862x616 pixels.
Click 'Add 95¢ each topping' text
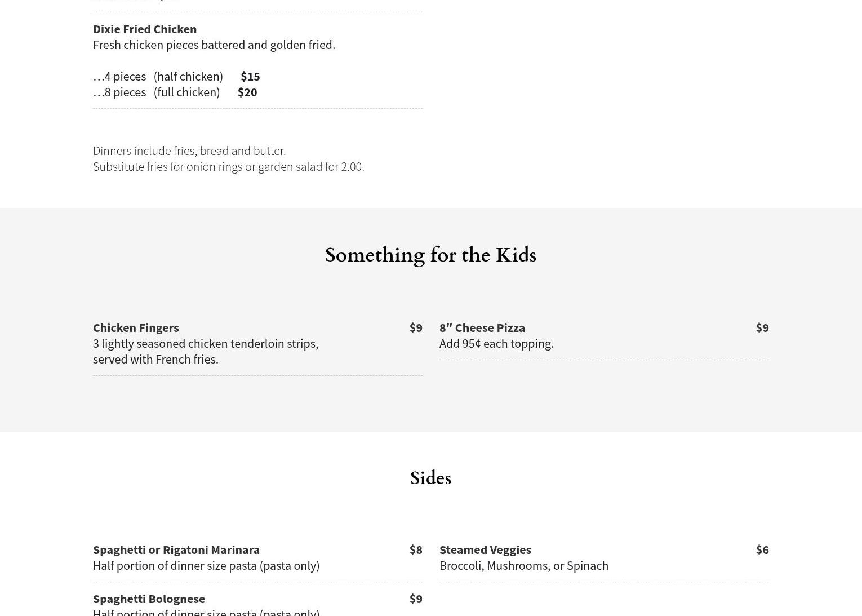[496, 343]
